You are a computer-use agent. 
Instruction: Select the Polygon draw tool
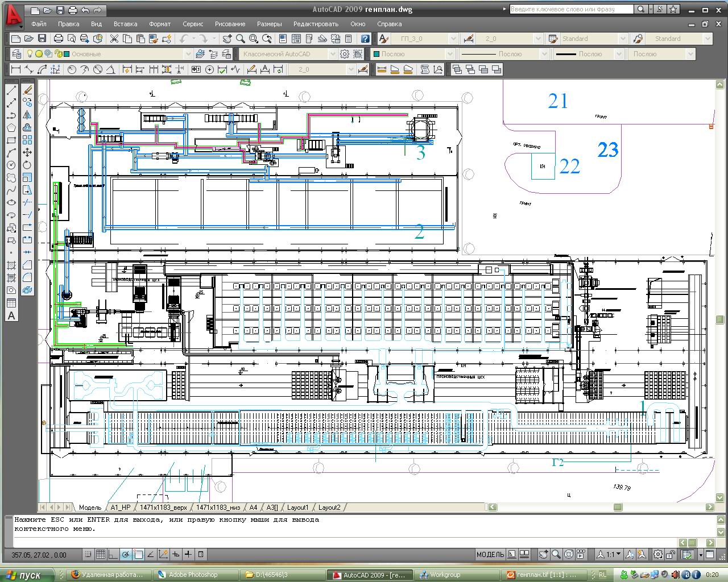point(11,128)
